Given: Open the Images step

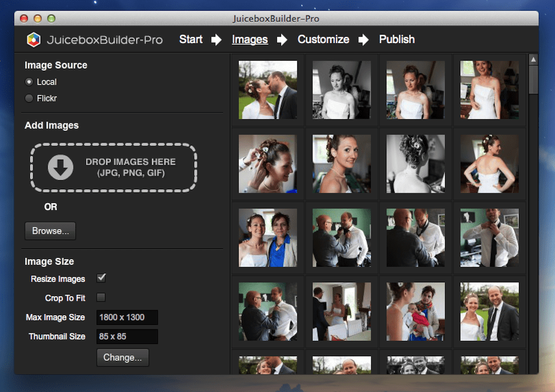Looking at the screenshot, I should point(250,39).
